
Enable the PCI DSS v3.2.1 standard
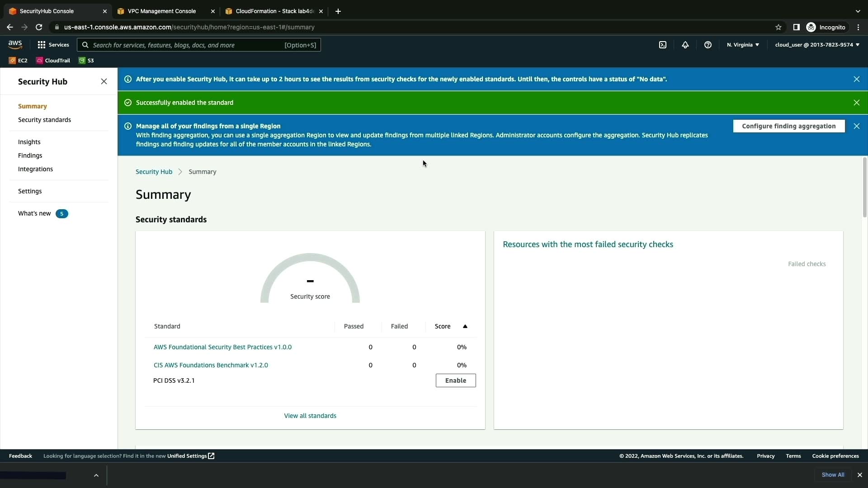coord(455,380)
